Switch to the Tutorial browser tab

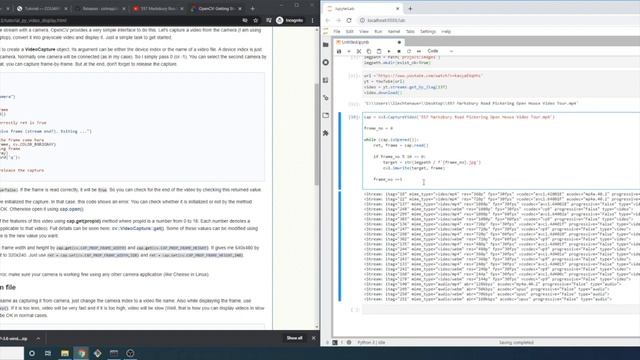pyautogui.click(x=42, y=9)
